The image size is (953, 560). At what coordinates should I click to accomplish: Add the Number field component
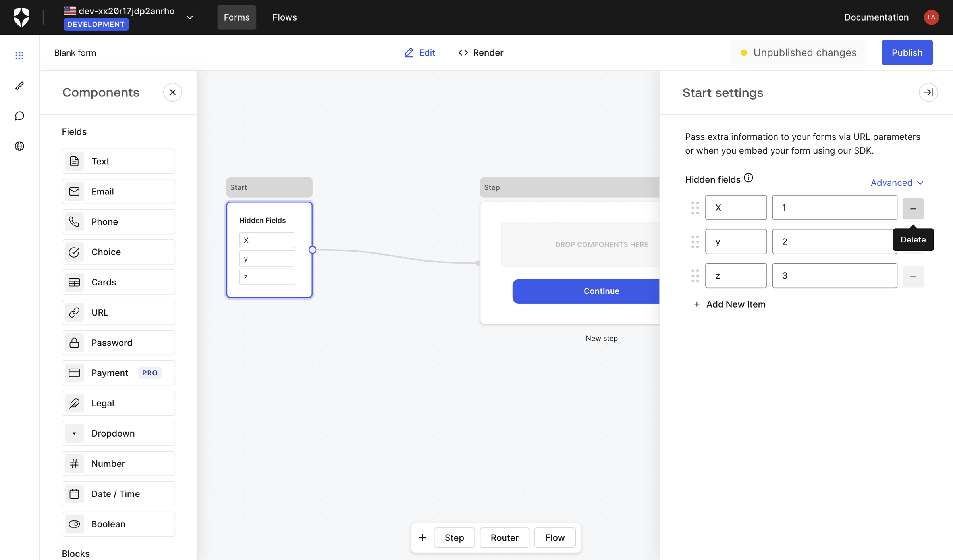(118, 464)
